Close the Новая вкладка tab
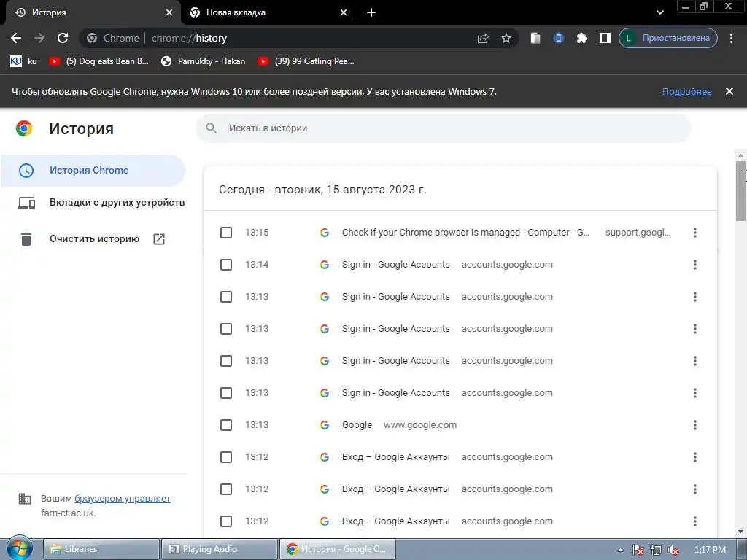 click(x=344, y=12)
